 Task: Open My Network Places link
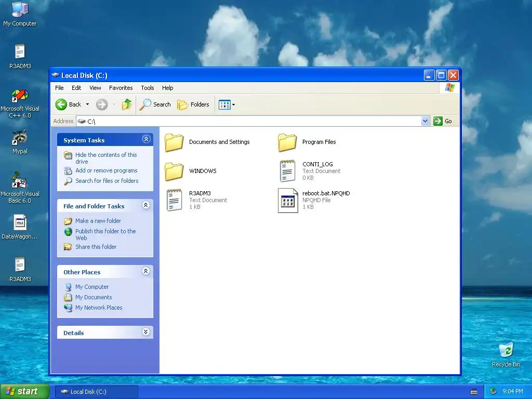tap(99, 308)
